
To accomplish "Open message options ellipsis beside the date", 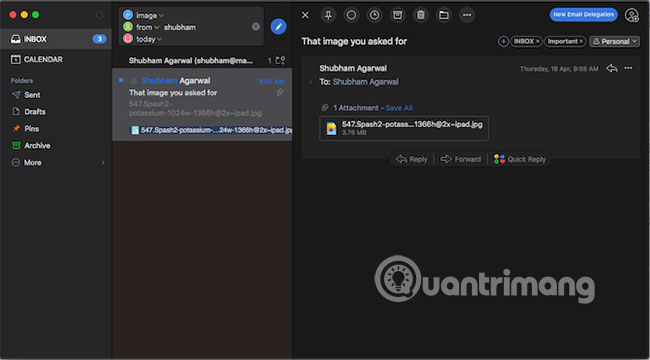I will point(628,68).
